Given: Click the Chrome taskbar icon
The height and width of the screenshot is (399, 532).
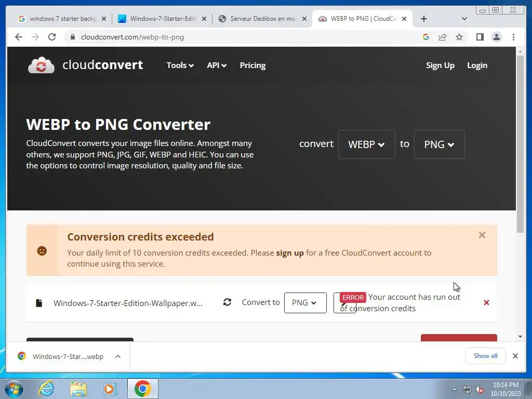Looking at the screenshot, I should pyautogui.click(x=142, y=389).
